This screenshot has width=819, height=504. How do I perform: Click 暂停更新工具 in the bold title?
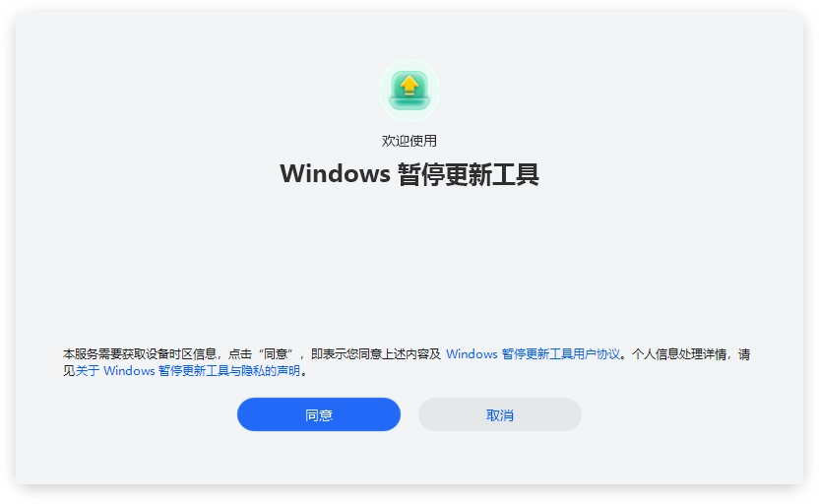point(469,174)
